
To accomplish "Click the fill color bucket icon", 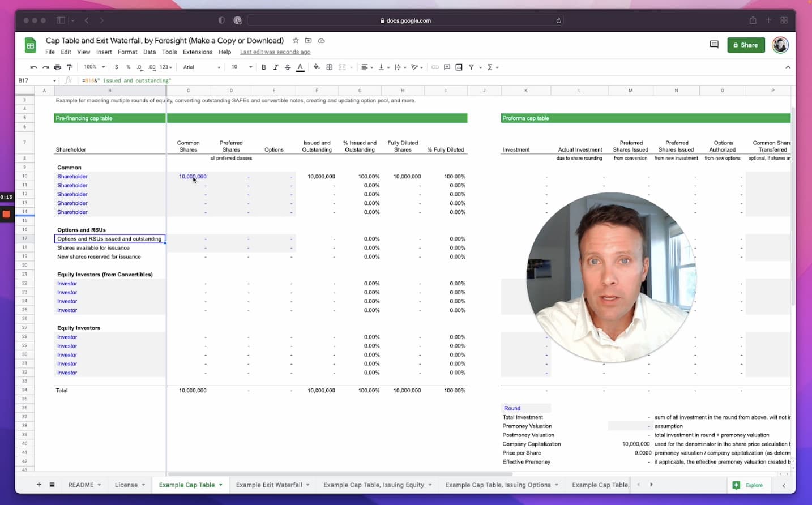I will [x=317, y=67].
